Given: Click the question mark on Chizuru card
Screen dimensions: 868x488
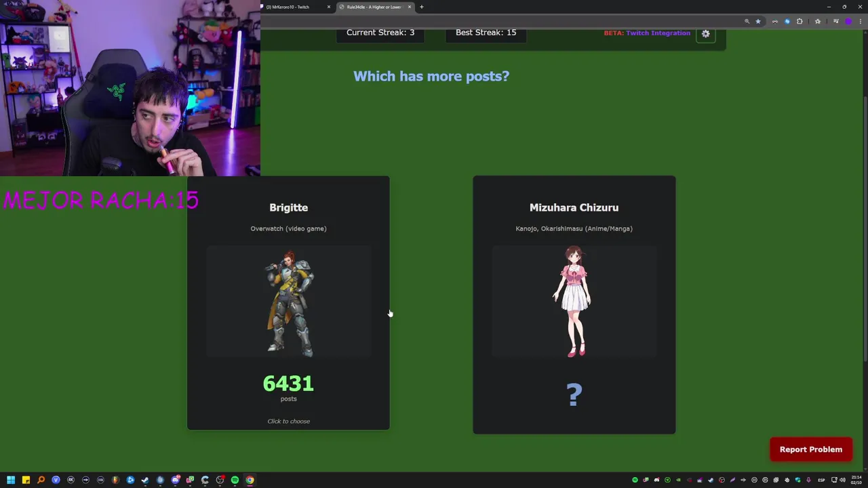Looking at the screenshot, I should click(x=574, y=394).
